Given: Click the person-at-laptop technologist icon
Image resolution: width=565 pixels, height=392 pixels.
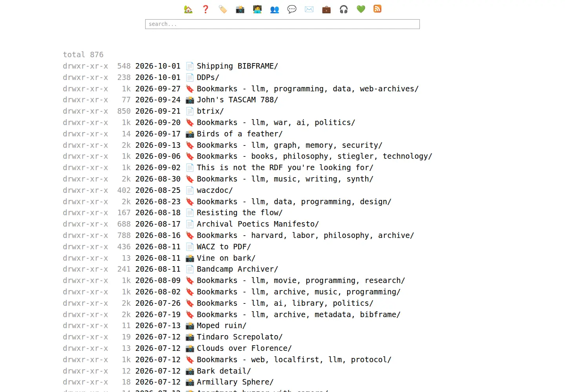Looking at the screenshot, I should 257,9.
